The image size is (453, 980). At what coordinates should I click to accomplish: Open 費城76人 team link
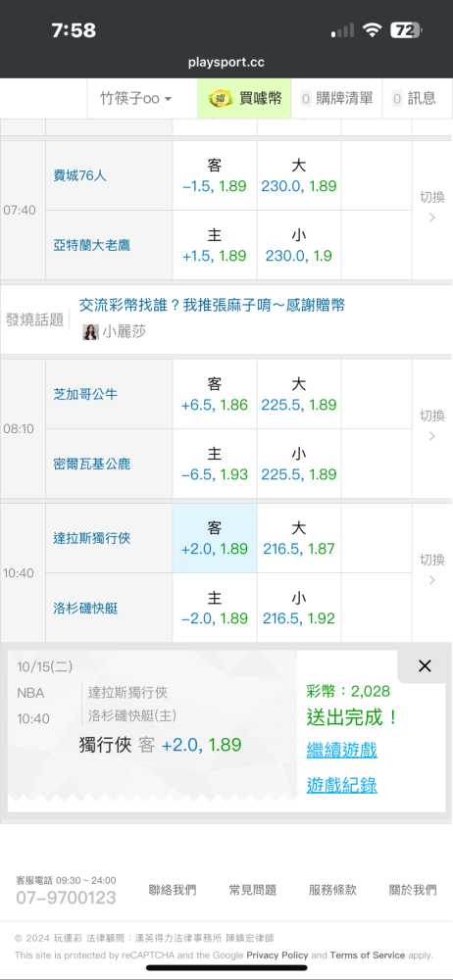(80, 175)
